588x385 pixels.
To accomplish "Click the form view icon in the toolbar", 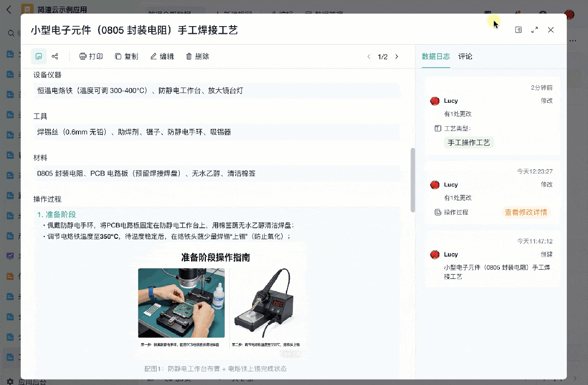I will click(39, 56).
